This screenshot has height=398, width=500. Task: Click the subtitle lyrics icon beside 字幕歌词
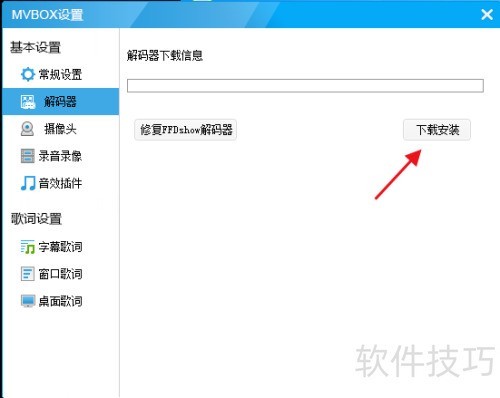28,247
